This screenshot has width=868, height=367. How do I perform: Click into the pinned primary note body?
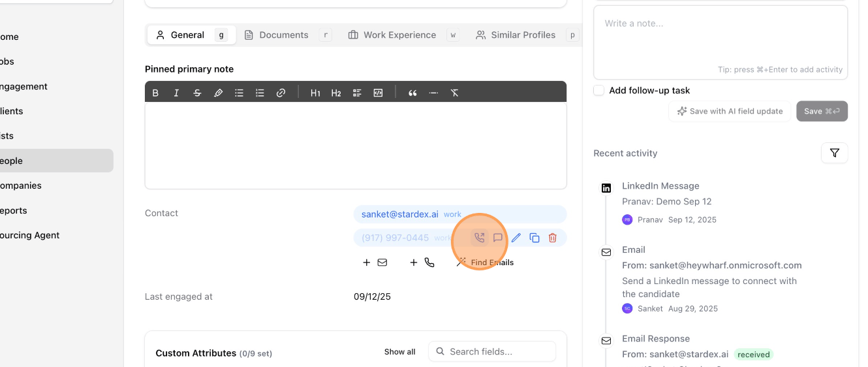click(x=356, y=146)
